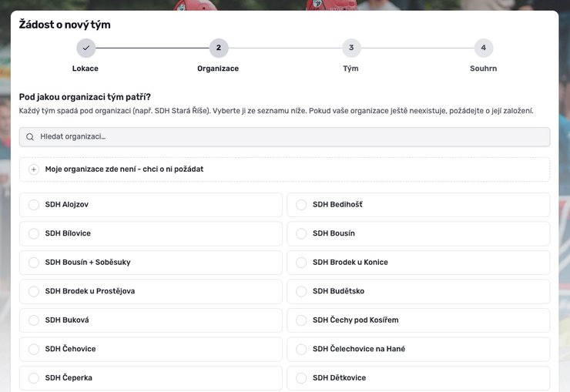Choose SDH Bousín + Soběsuky option

point(151,263)
